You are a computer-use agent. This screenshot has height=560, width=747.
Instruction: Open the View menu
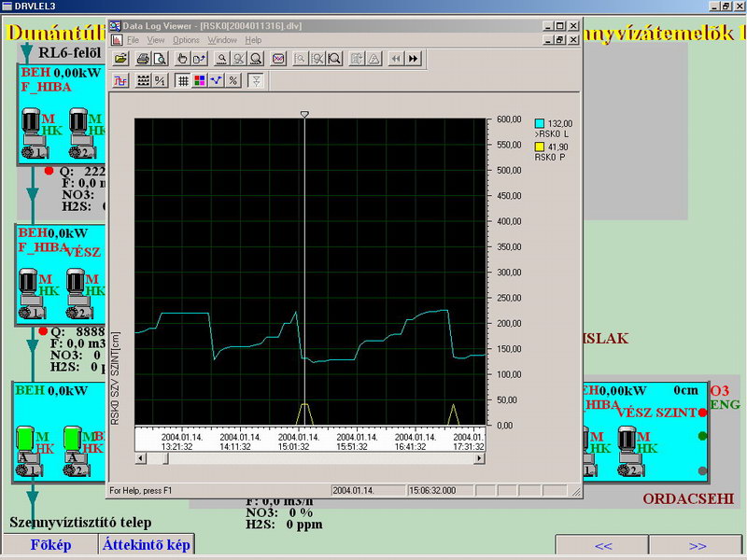point(156,40)
